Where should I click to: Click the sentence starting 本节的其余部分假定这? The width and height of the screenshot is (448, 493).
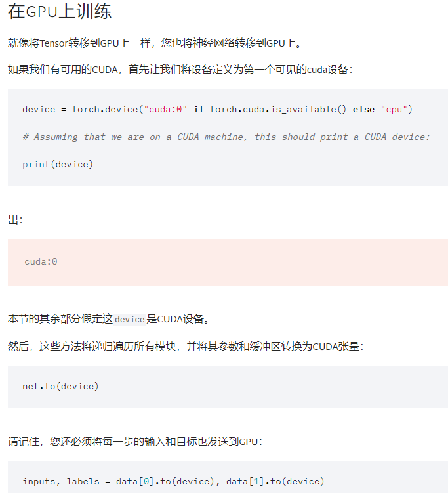[x=109, y=319]
